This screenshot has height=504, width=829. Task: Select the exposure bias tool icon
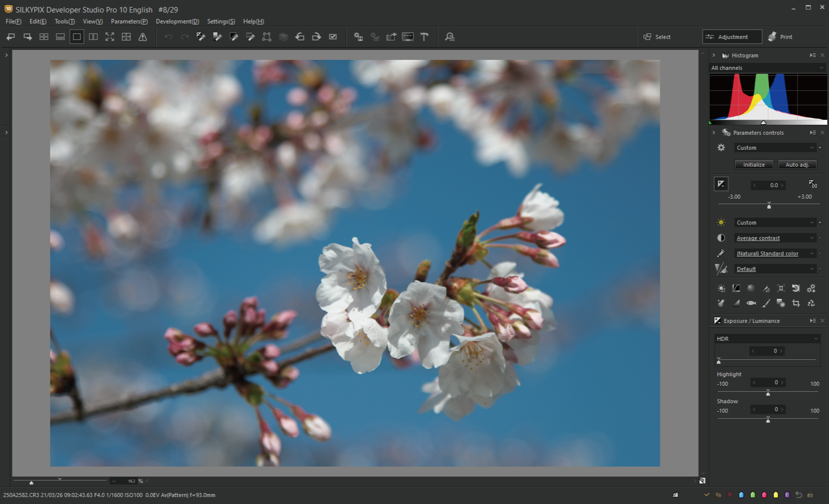pos(721,184)
